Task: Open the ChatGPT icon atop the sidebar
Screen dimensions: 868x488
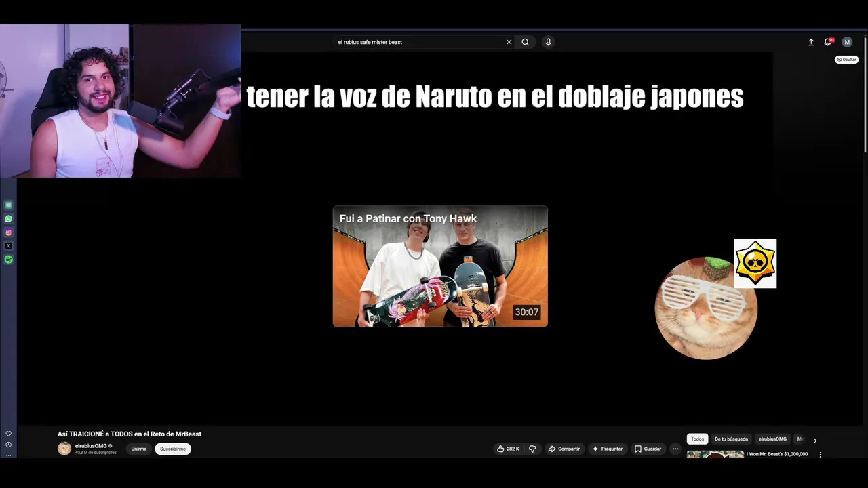Action: click(x=9, y=205)
